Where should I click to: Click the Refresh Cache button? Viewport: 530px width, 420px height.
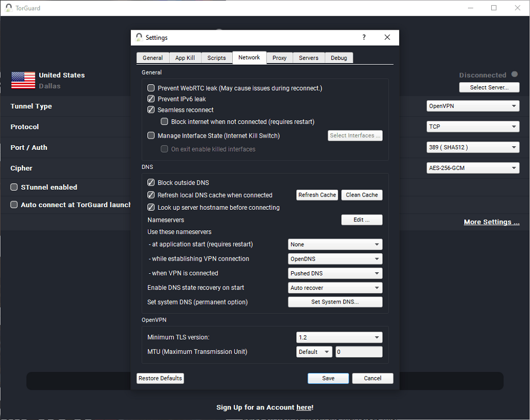(317, 195)
